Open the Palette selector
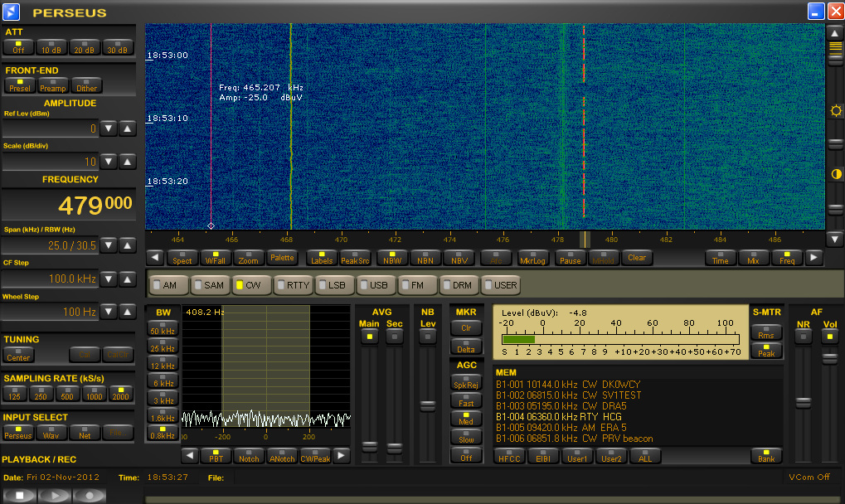The height and width of the screenshot is (504, 845). click(x=281, y=259)
